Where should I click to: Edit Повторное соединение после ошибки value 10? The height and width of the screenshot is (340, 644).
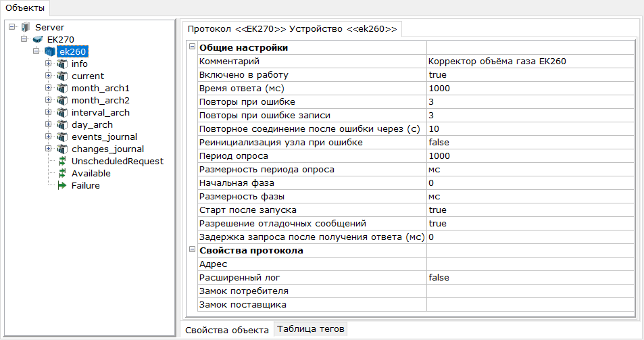(530, 129)
